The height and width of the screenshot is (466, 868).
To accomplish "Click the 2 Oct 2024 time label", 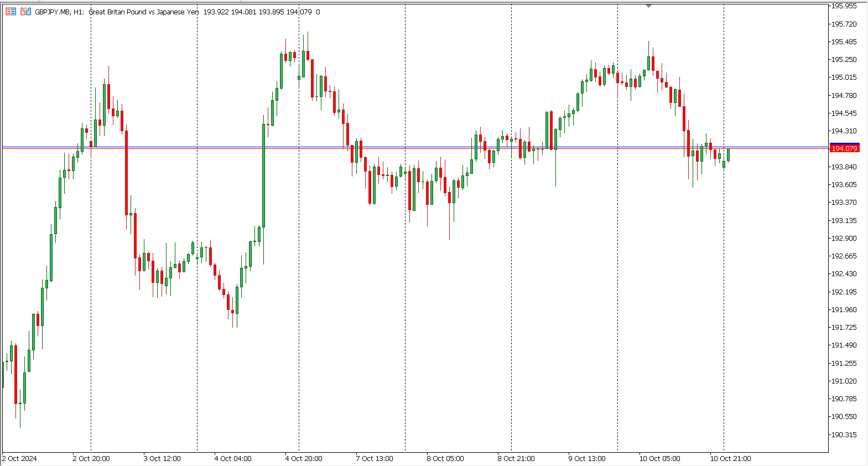I will click(x=19, y=459).
